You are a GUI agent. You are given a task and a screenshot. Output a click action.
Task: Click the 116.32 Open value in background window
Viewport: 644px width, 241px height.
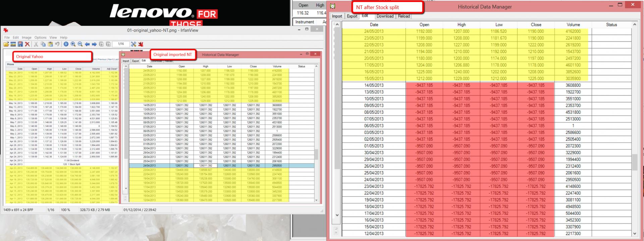(x=303, y=13)
